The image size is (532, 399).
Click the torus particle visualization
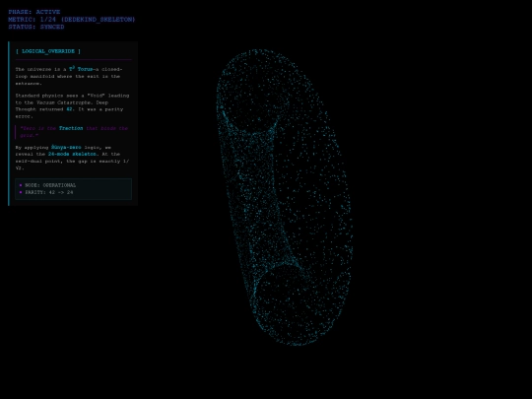[285, 197]
